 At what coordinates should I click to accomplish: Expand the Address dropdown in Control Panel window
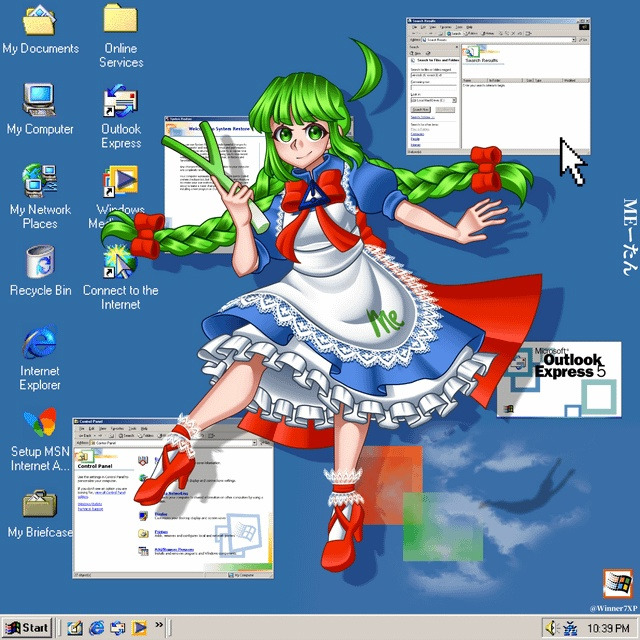[254, 443]
